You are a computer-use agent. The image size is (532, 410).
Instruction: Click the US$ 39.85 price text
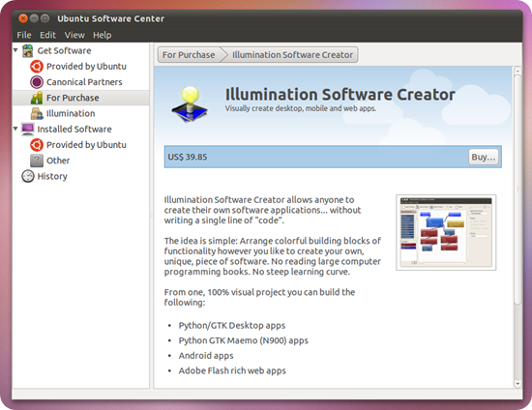coord(188,157)
